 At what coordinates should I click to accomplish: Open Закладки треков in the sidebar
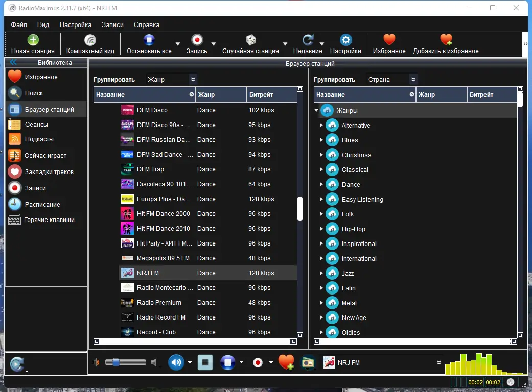(x=46, y=172)
